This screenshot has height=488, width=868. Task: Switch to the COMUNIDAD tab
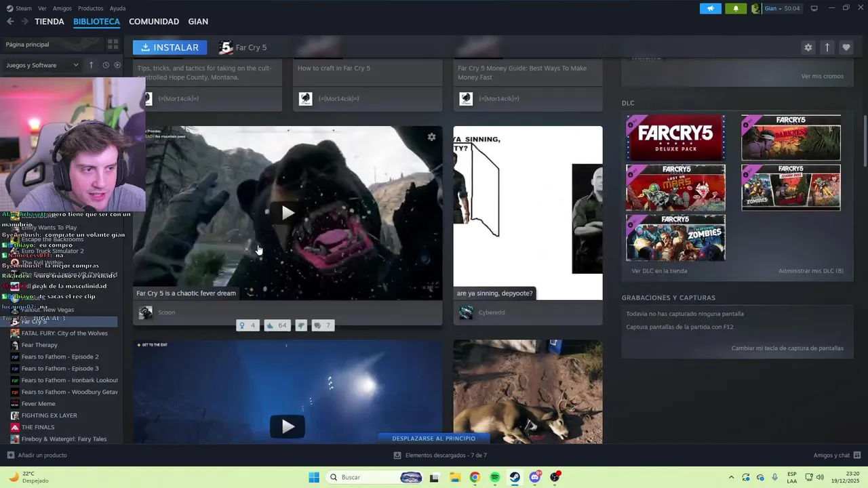pyautogui.click(x=154, y=22)
